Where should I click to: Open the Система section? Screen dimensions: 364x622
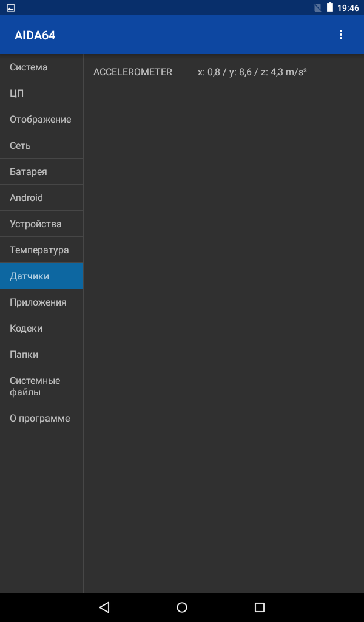click(42, 67)
